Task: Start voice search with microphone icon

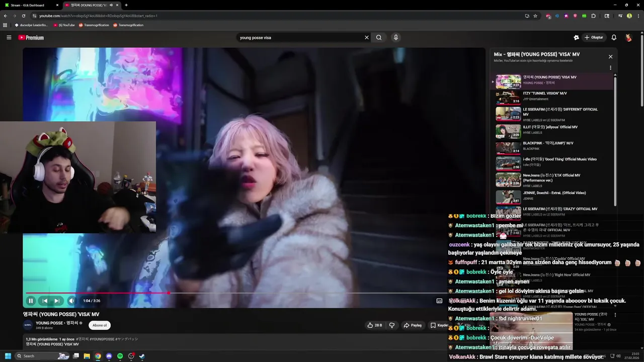Action: tap(396, 38)
